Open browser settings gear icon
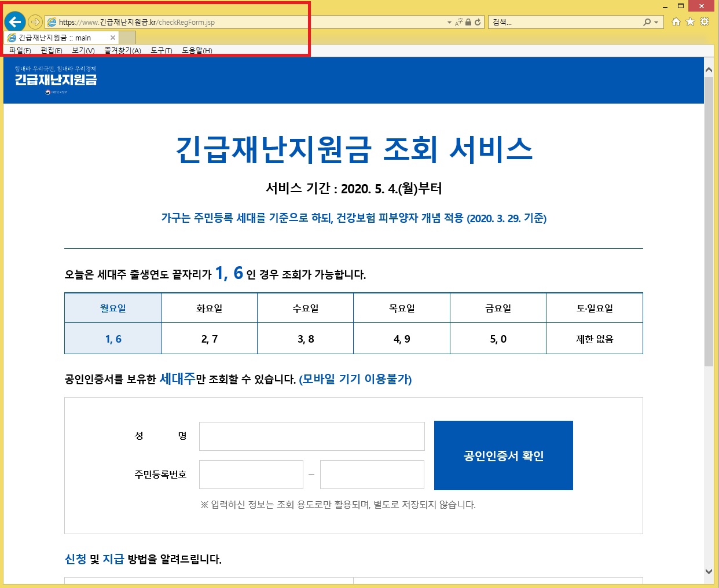 click(705, 22)
